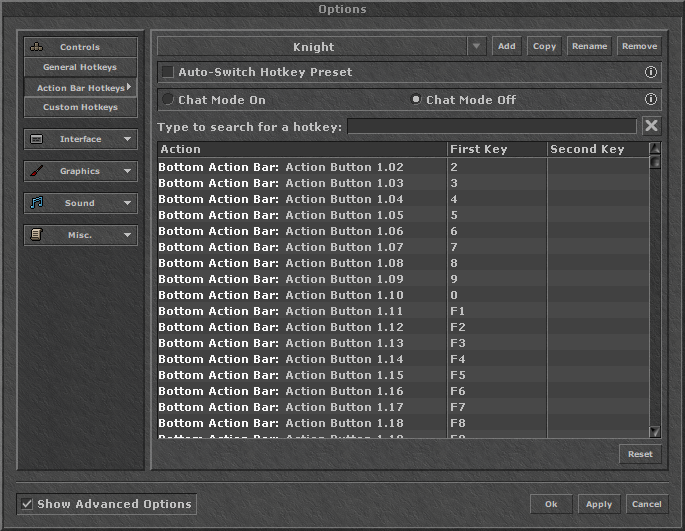Click the Interface window icon
685x531 pixels.
coord(36,139)
